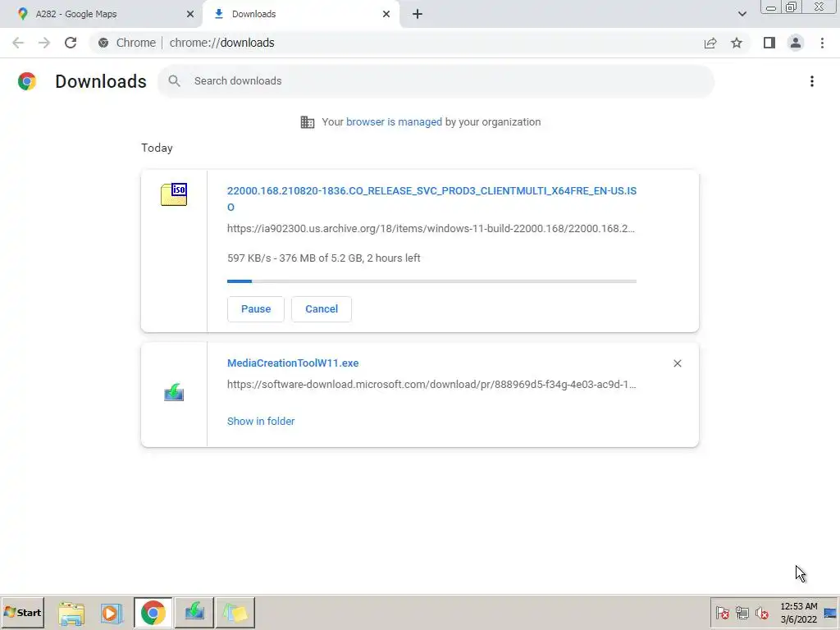Click the Chrome site info chip
This screenshot has height=630, width=840.
click(x=127, y=43)
